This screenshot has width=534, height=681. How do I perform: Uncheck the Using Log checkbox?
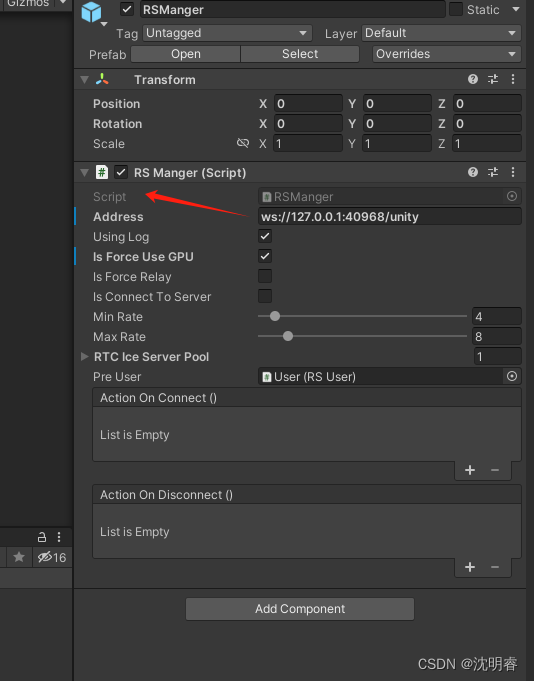tap(265, 236)
